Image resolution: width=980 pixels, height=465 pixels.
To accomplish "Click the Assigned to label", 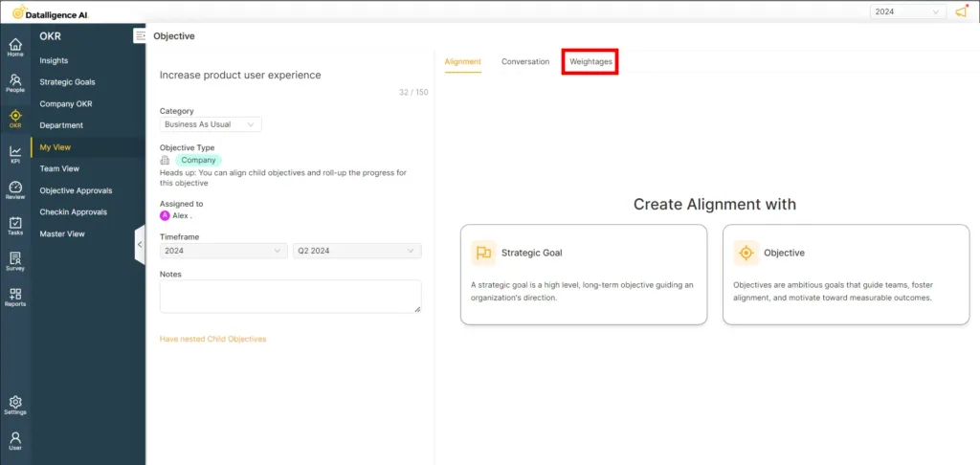I will [x=181, y=204].
